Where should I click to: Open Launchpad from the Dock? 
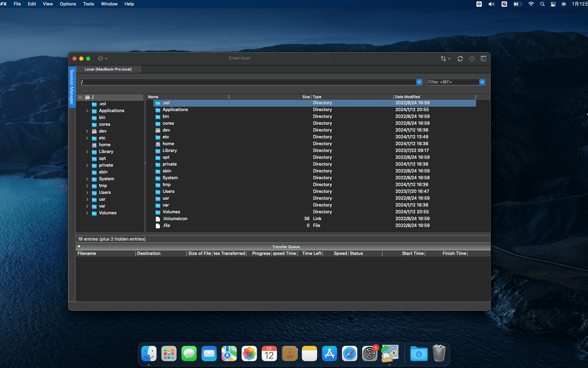169,354
